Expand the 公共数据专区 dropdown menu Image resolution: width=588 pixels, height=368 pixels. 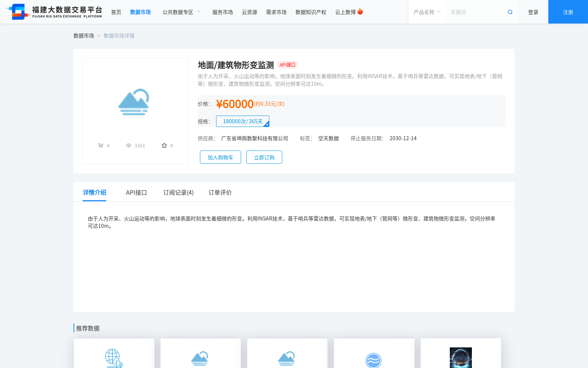(x=182, y=12)
